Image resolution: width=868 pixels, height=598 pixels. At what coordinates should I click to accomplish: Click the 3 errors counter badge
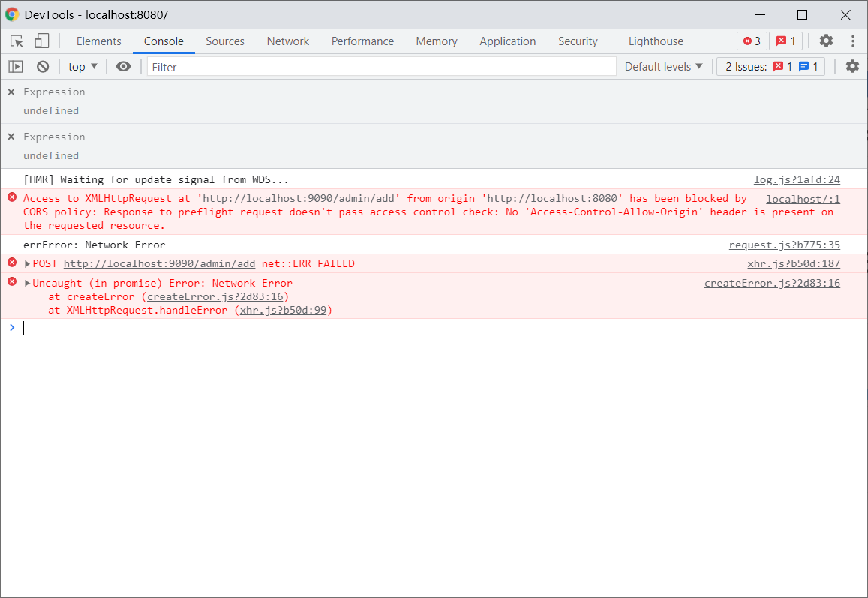[x=752, y=41]
